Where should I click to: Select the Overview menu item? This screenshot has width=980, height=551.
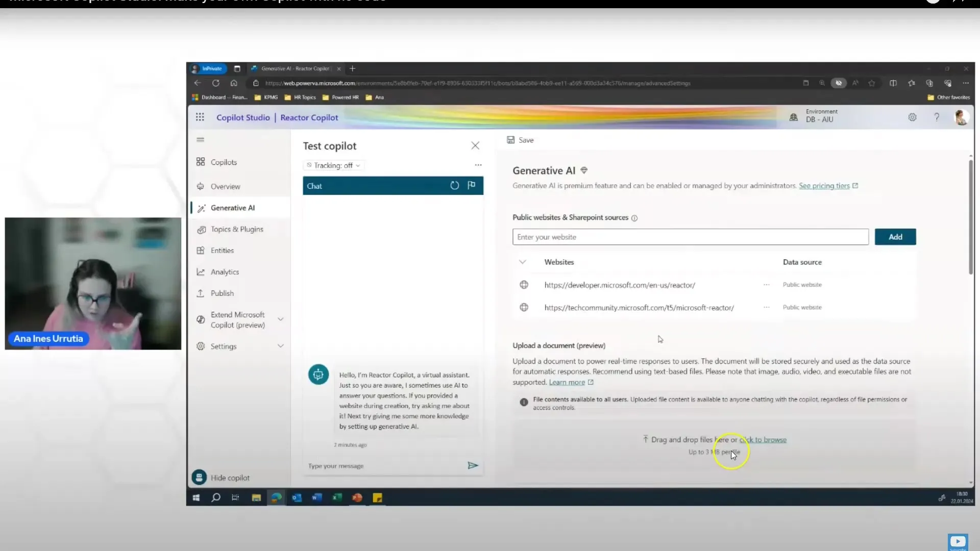225,186
